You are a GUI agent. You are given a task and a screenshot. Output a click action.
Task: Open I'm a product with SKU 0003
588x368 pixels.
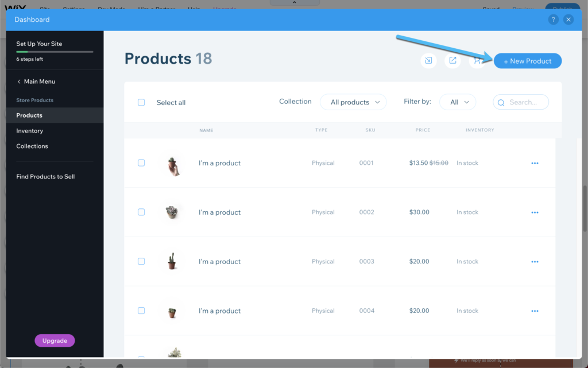coord(220,262)
